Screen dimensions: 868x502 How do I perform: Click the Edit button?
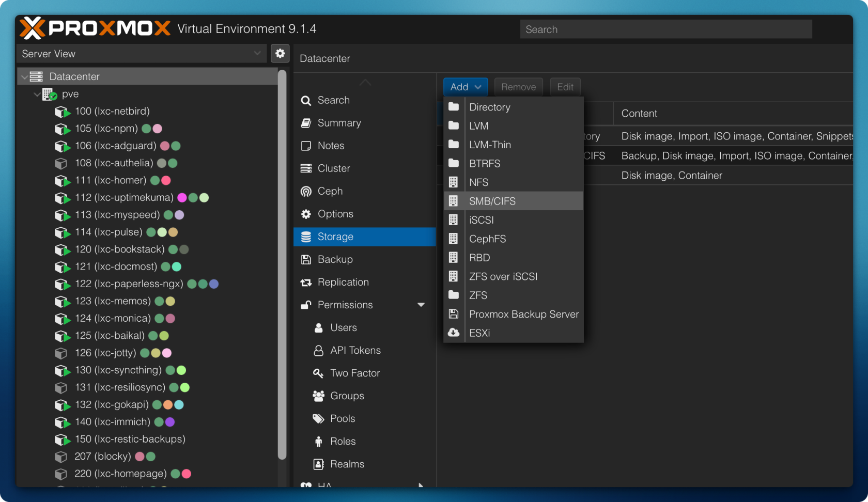565,87
